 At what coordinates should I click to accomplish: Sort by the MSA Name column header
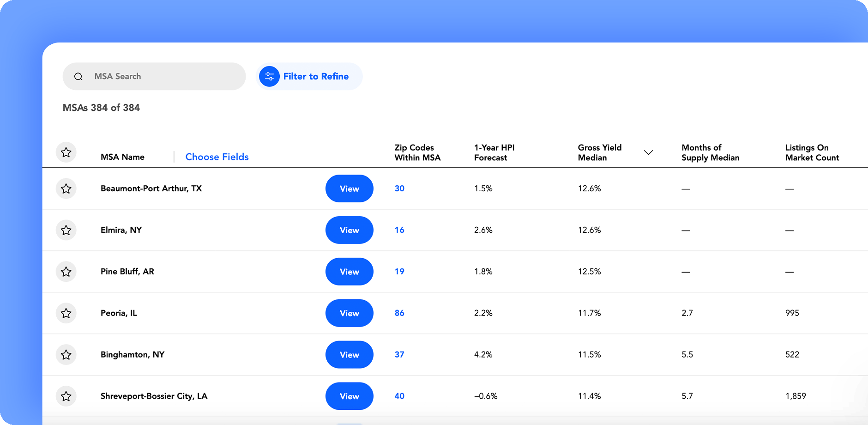(x=122, y=157)
